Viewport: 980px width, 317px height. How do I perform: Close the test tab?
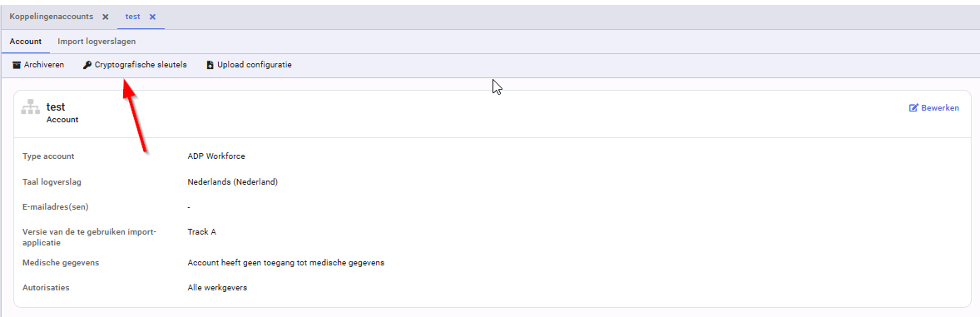click(152, 17)
